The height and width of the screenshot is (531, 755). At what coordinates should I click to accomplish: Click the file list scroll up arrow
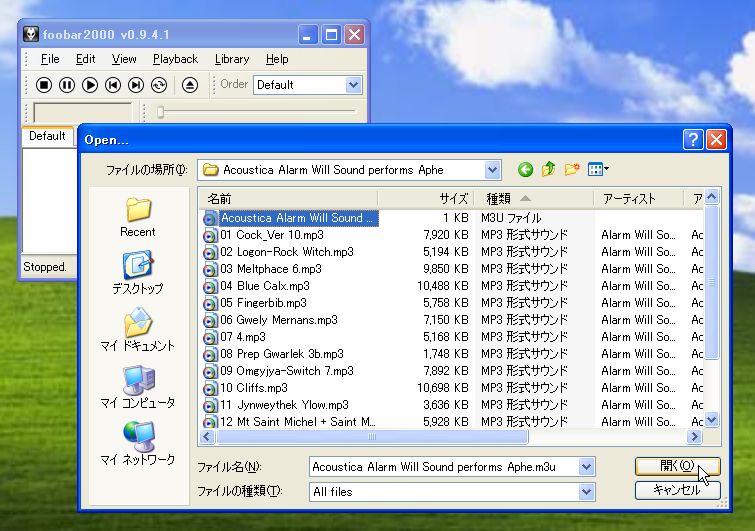pos(711,196)
